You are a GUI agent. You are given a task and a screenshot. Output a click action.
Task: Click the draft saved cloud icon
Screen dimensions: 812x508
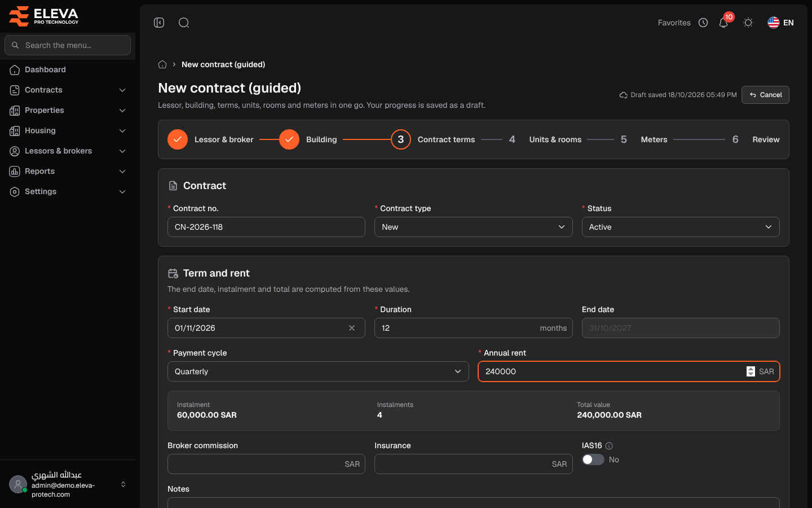click(624, 95)
